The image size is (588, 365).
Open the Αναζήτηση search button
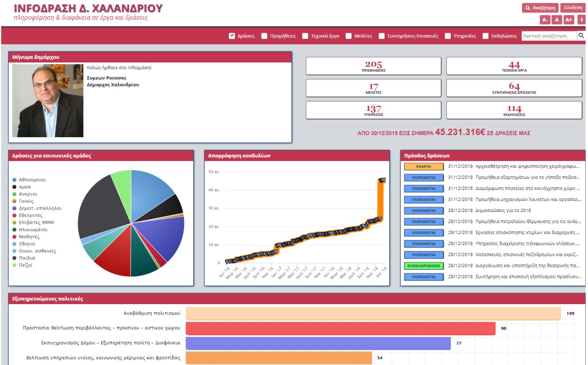coord(540,8)
